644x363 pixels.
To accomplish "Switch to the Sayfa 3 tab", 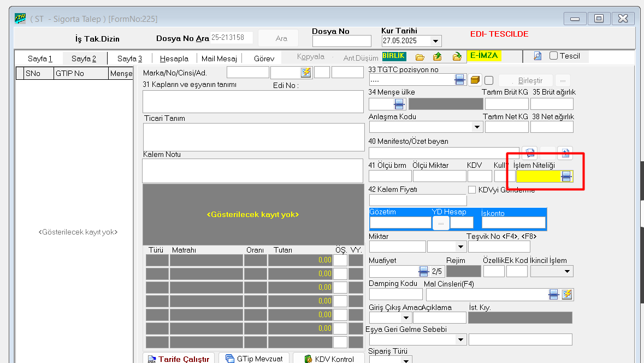I will [129, 58].
